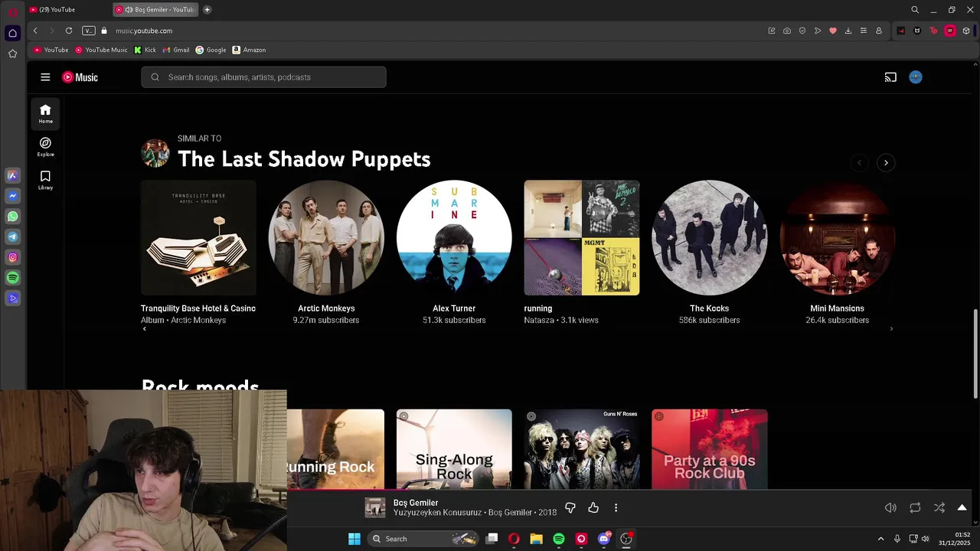980x551 pixels.
Task: Open the Gmail bookmark
Action: [x=176, y=50]
